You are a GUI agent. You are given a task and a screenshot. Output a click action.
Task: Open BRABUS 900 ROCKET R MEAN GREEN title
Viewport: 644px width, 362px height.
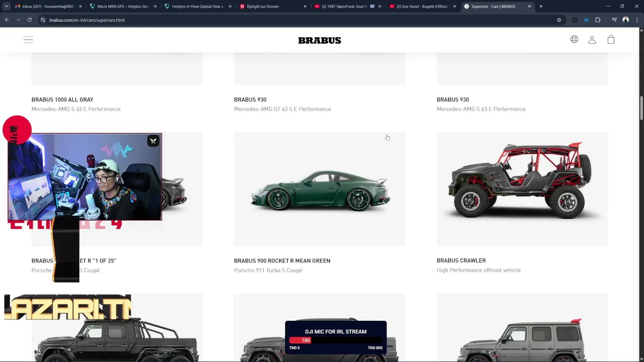pyautogui.click(x=282, y=260)
